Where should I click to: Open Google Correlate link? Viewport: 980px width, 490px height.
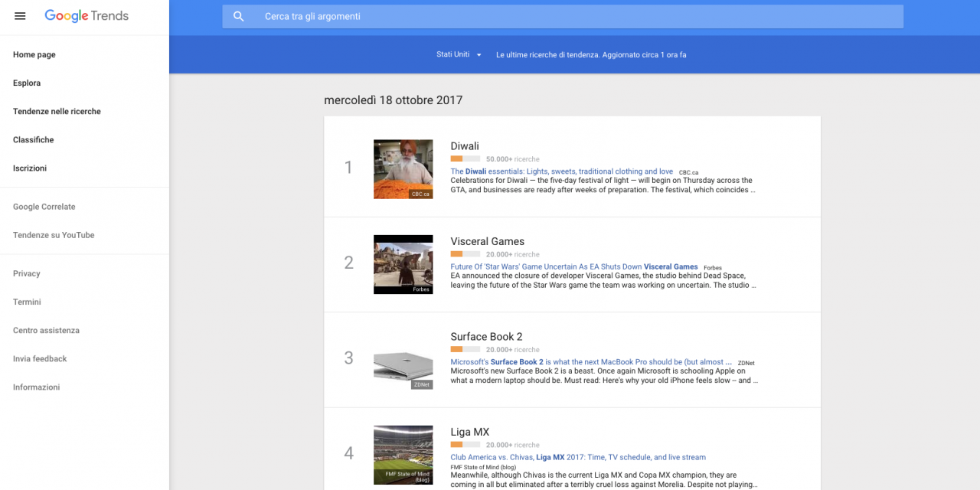tap(44, 207)
